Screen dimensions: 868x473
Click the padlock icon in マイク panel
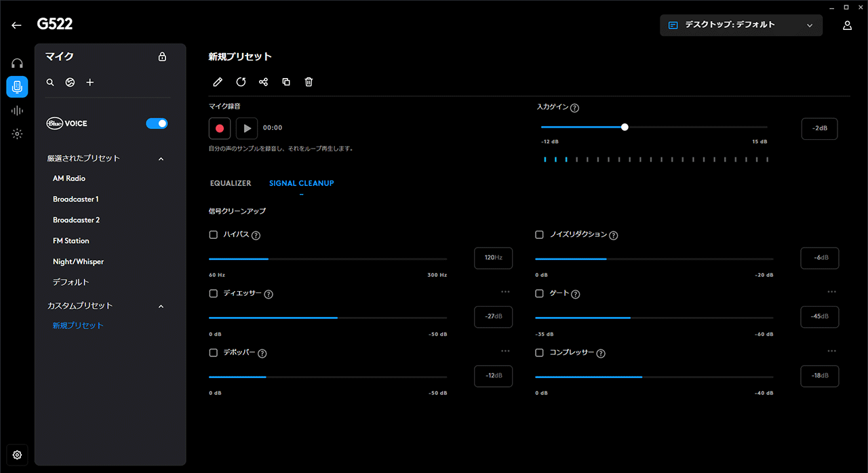pyautogui.click(x=162, y=57)
